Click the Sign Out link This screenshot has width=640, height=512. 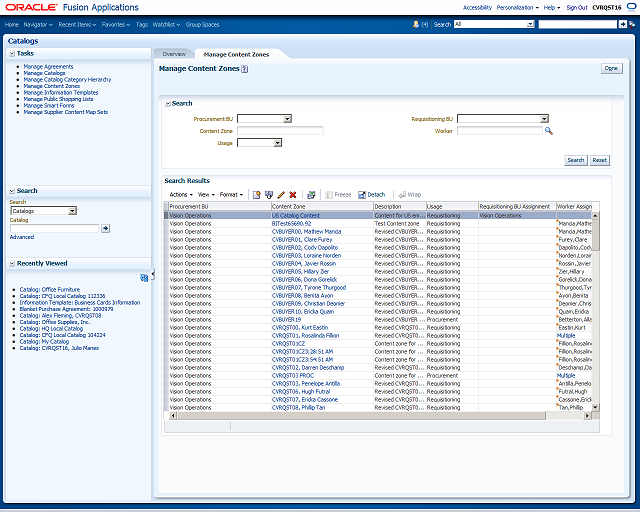(577, 7)
